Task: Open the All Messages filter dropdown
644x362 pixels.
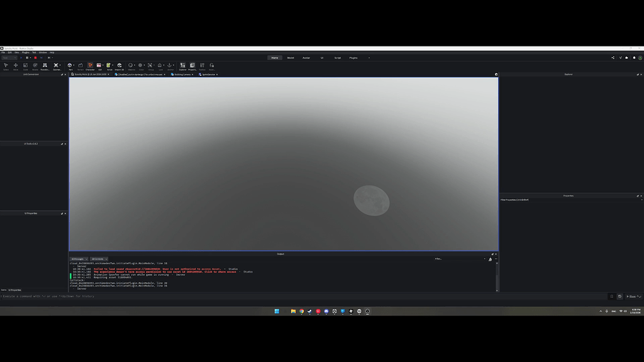Action: 79,259
